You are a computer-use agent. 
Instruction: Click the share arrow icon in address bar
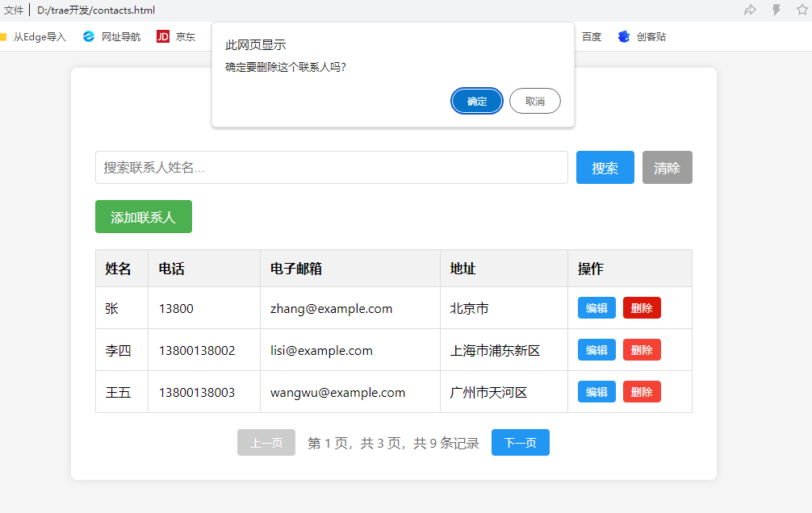750,10
